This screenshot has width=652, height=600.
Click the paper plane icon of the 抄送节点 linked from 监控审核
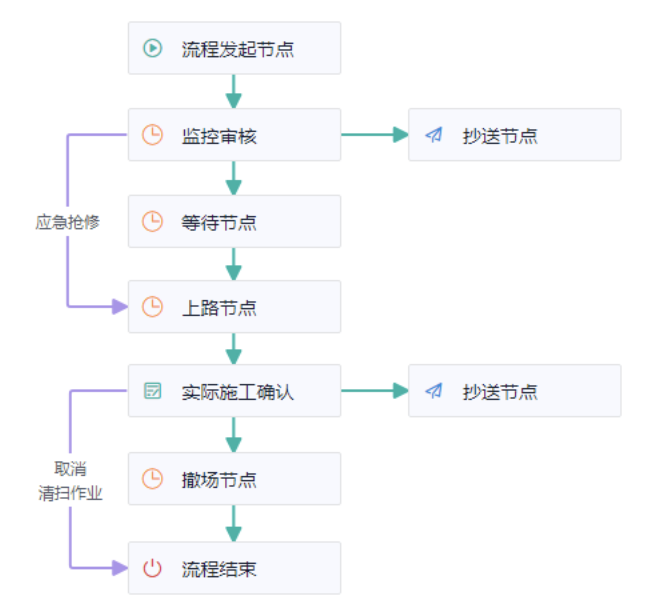coord(433,135)
